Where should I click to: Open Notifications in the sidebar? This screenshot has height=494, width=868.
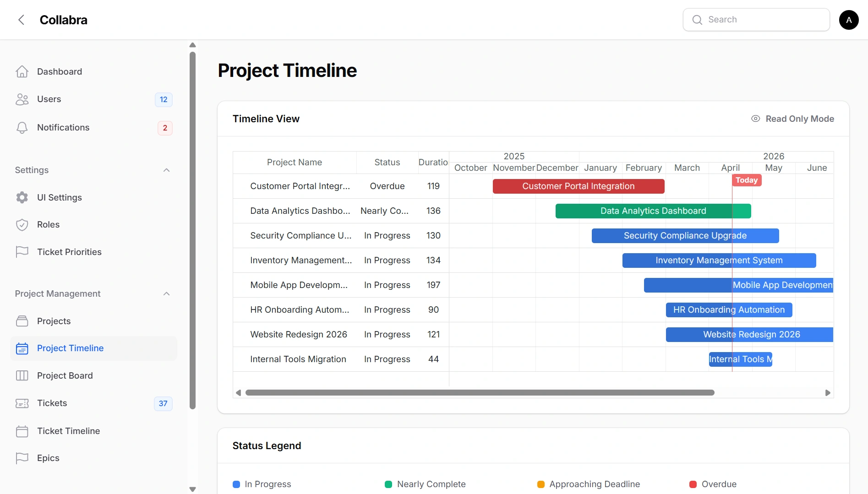[x=93, y=128]
